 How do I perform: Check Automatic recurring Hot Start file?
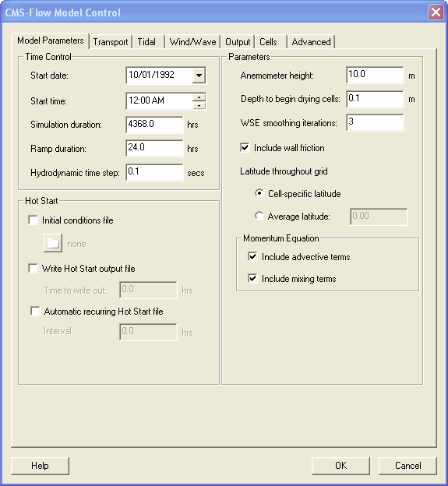35,311
